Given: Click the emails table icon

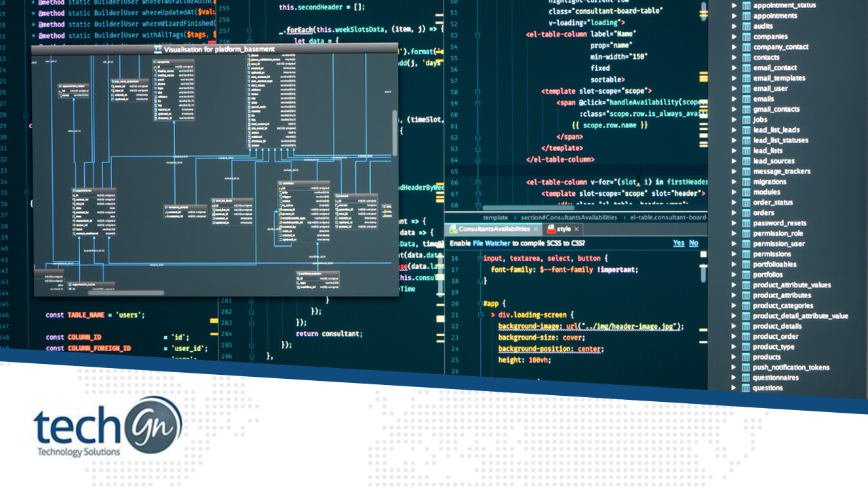Looking at the screenshot, I should [x=747, y=98].
